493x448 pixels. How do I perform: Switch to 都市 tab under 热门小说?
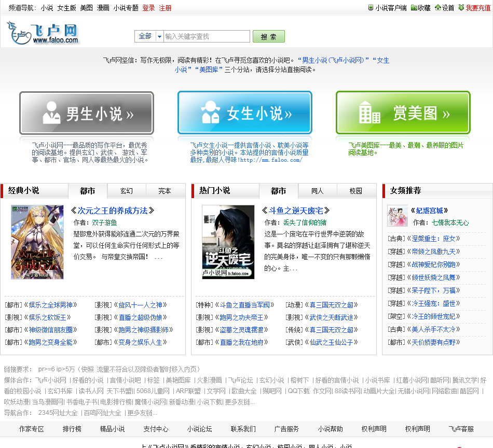point(278,191)
